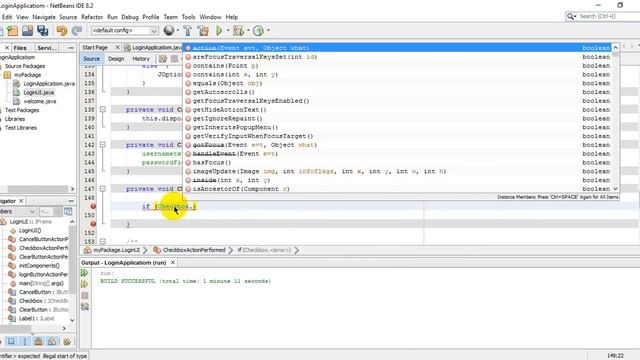Click the autocomplete popup scrollbar down arrow
Image resolution: width=640 pixels, height=360 pixels.
pos(616,189)
